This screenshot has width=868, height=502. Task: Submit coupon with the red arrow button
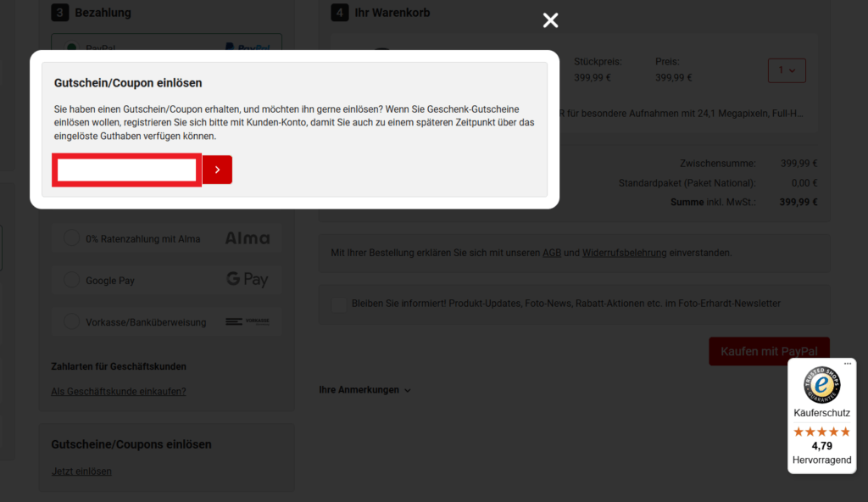[x=218, y=170]
